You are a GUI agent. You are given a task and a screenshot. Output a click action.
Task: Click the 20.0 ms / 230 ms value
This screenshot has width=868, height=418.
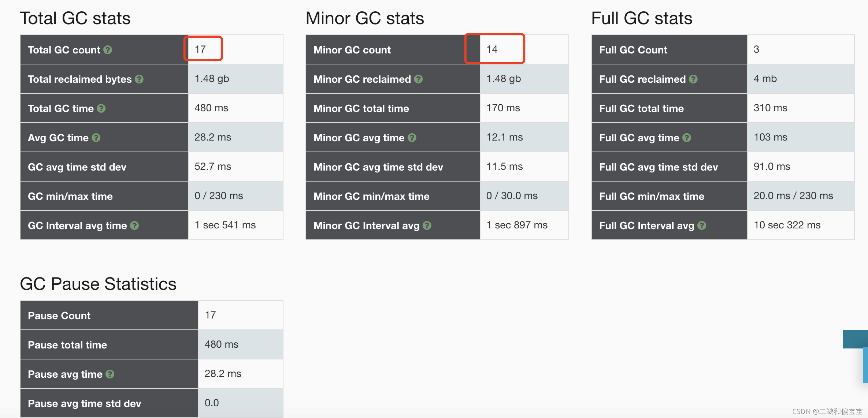click(x=793, y=196)
